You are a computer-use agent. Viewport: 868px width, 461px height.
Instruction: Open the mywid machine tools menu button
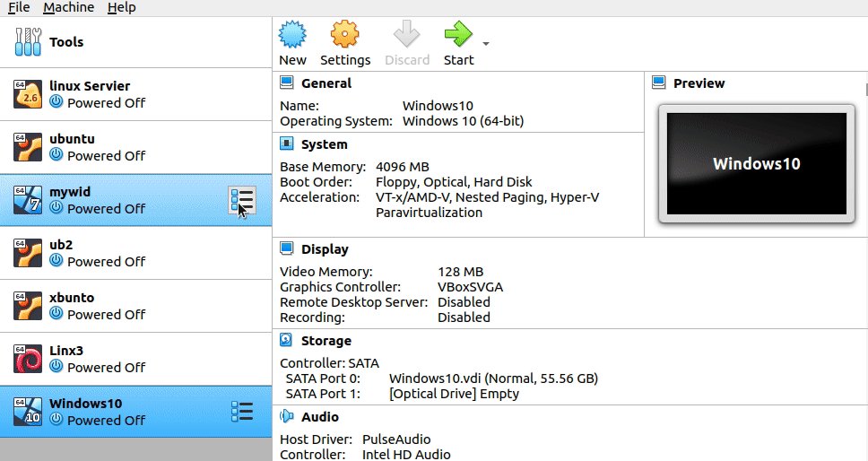pyautogui.click(x=242, y=200)
